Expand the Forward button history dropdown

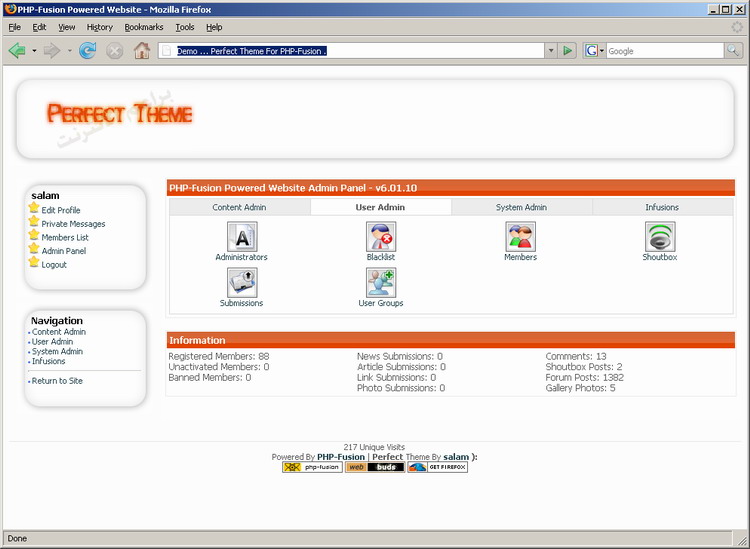69,50
